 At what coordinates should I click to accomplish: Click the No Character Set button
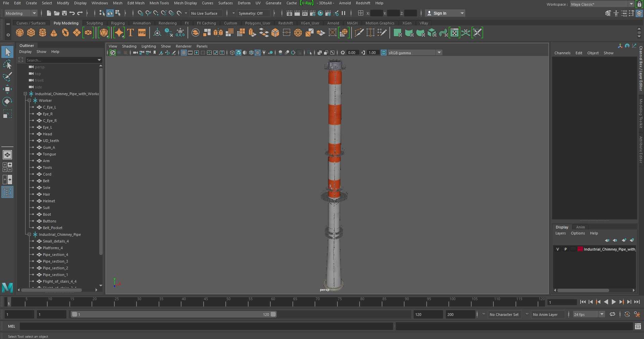(504, 315)
